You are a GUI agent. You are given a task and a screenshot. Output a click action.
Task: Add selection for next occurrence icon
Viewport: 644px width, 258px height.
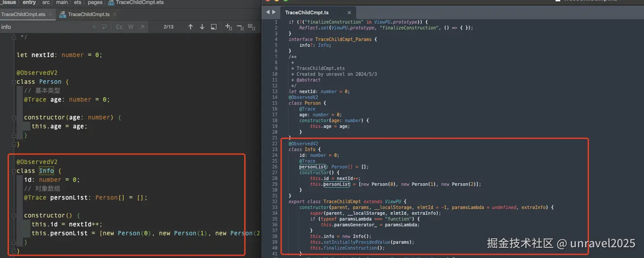[x=229, y=27]
